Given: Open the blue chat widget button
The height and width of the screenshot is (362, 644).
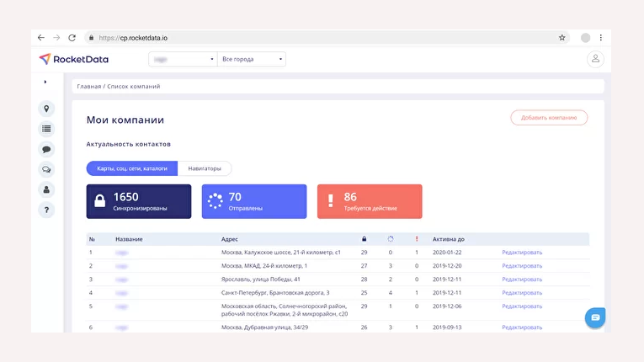Looking at the screenshot, I should point(595,317).
